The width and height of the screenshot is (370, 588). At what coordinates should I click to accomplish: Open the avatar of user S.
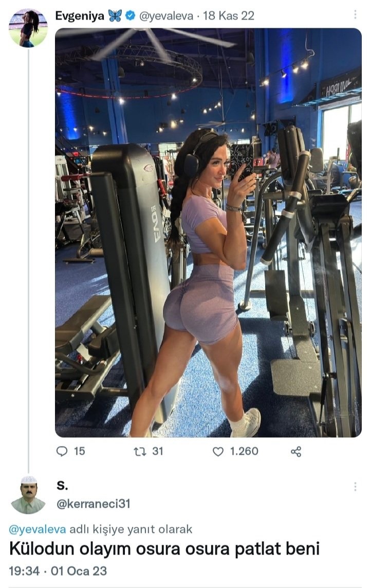[x=28, y=495]
